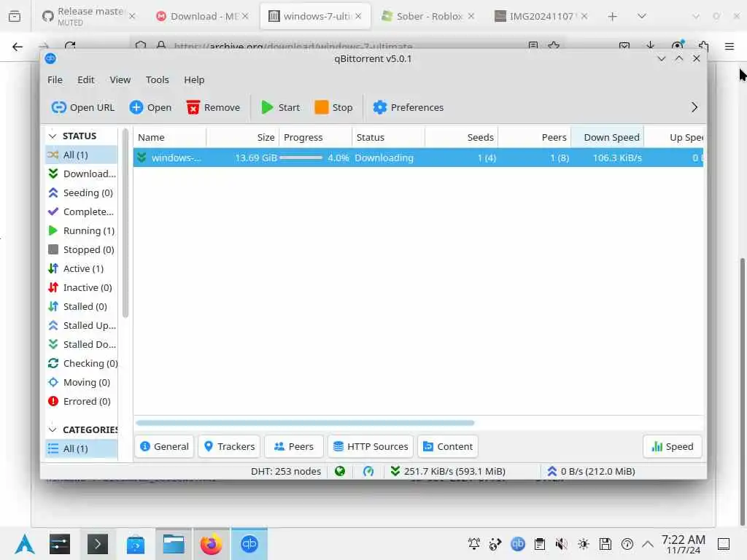Viewport: 747px width, 560px height.
Task: Start the selected torrent
Action: 281,108
